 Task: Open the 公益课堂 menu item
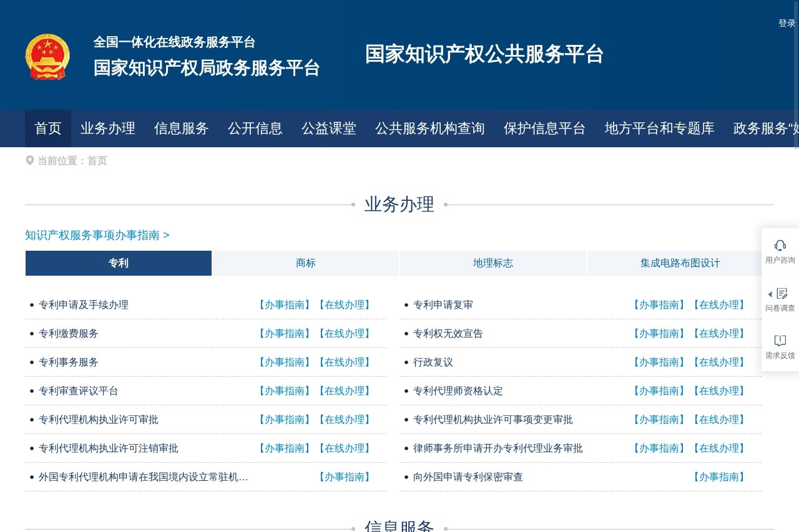[328, 128]
